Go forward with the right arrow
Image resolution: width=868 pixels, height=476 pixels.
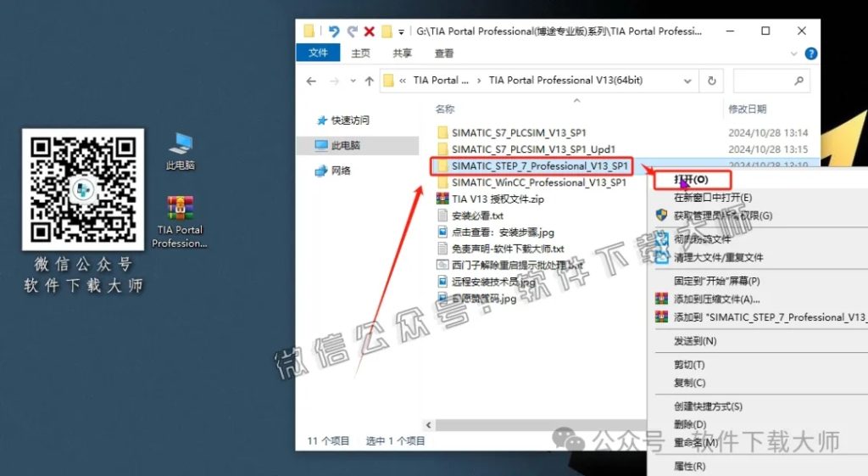(334, 81)
